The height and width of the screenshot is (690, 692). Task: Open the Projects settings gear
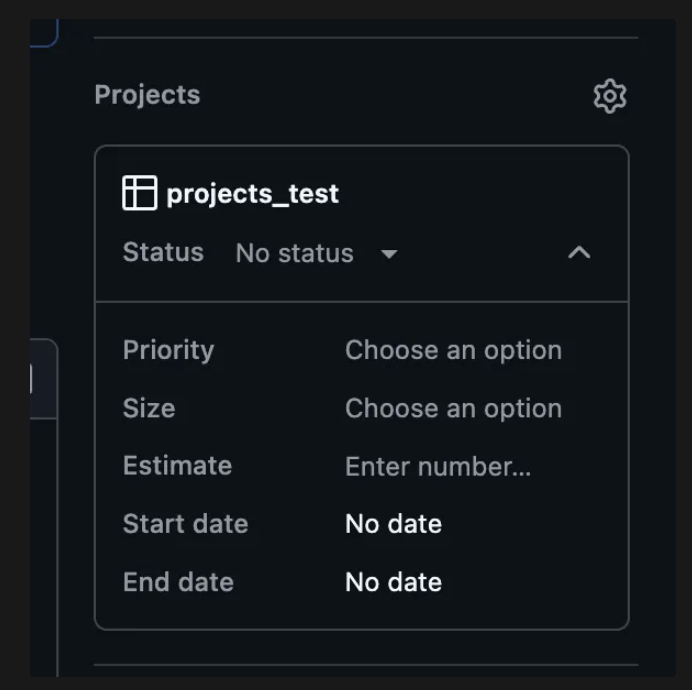pyautogui.click(x=609, y=96)
